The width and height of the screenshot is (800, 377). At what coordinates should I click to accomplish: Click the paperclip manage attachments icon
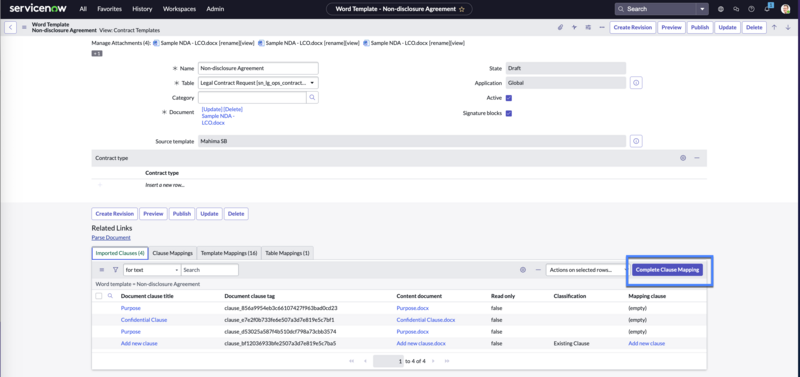pyautogui.click(x=560, y=28)
